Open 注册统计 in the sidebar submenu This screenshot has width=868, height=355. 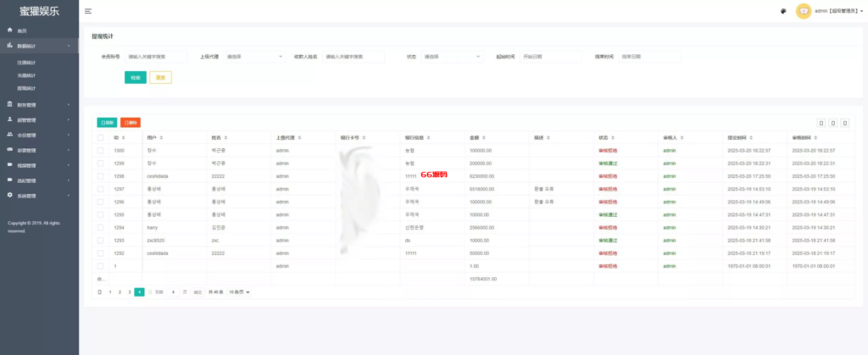click(x=26, y=63)
